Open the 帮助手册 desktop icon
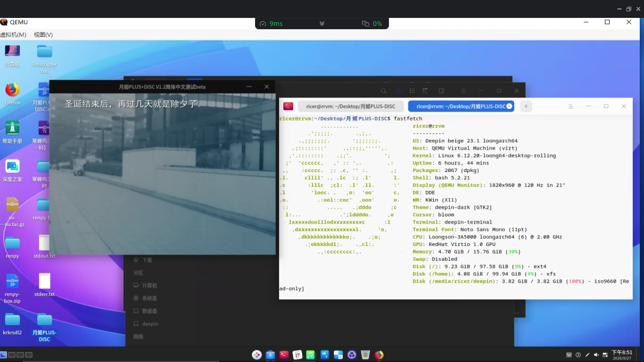The width and height of the screenshot is (644, 362). (12, 132)
